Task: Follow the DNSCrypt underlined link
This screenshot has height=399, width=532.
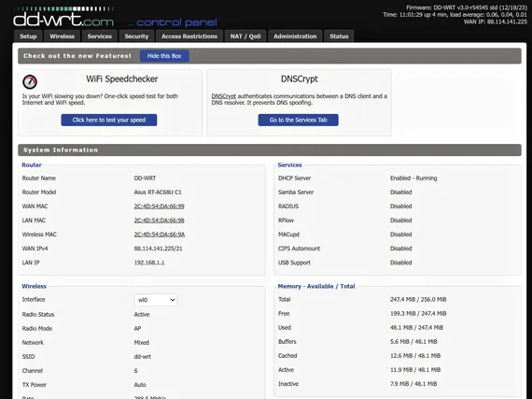Action: click(x=224, y=96)
